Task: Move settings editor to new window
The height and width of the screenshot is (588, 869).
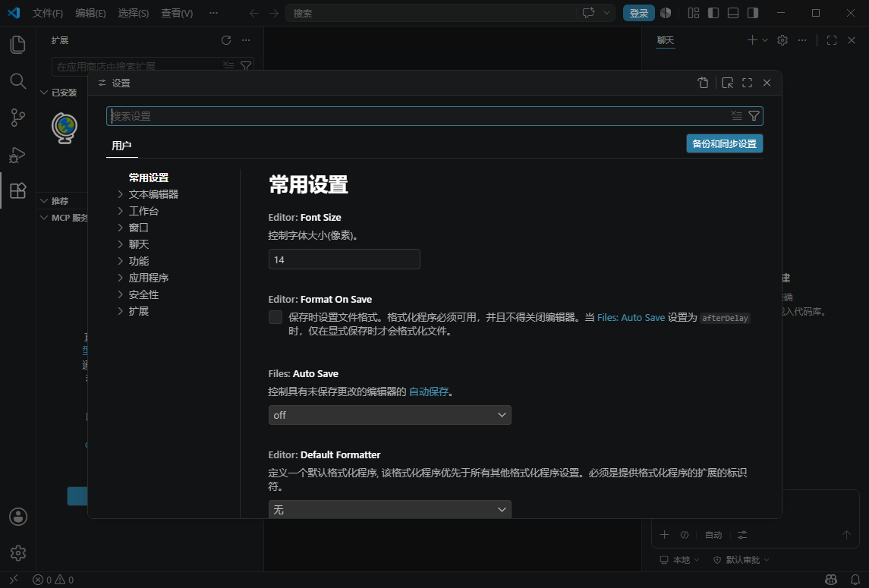Action: tap(728, 83)
